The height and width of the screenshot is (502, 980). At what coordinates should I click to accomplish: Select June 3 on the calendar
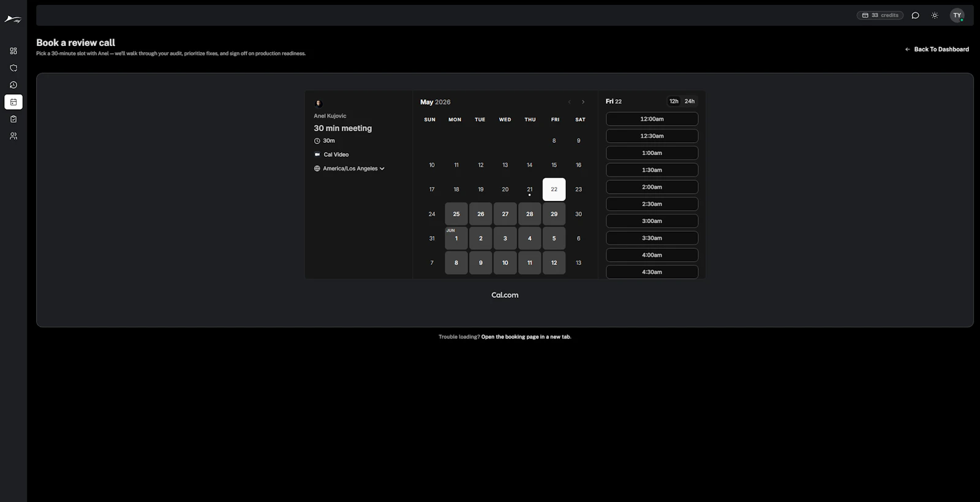click(505, 238)
